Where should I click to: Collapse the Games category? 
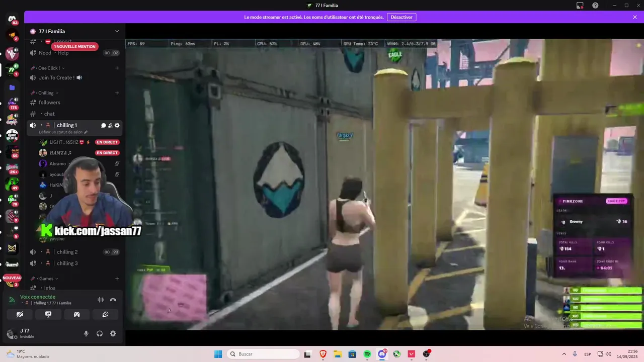45,279
